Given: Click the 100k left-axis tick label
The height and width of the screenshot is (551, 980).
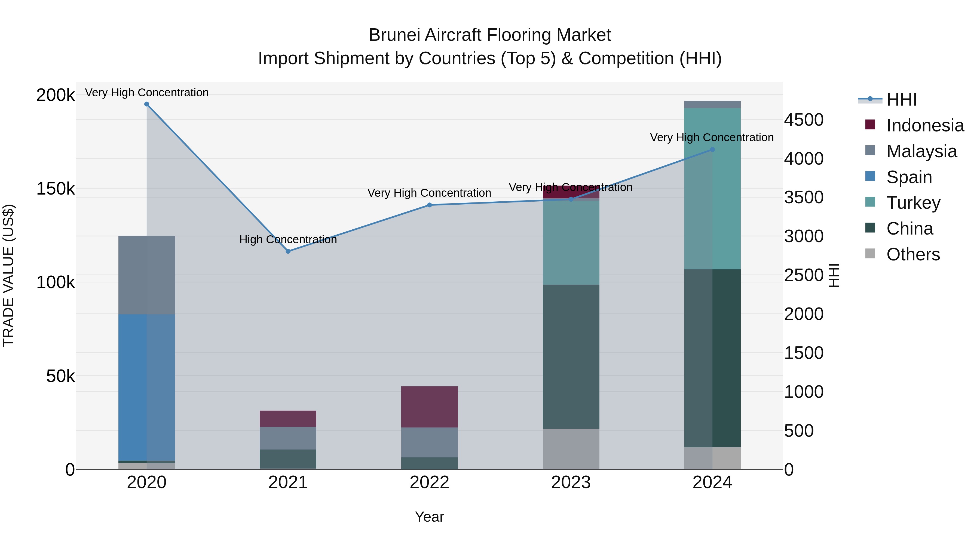Looking at the screenshot, I should (x=56, y=282).
